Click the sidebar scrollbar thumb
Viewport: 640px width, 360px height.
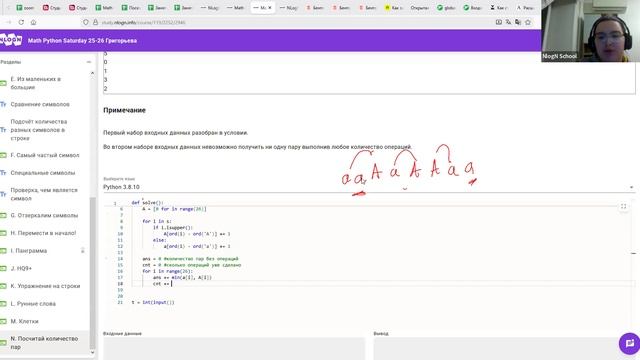(x=92, y=273)
